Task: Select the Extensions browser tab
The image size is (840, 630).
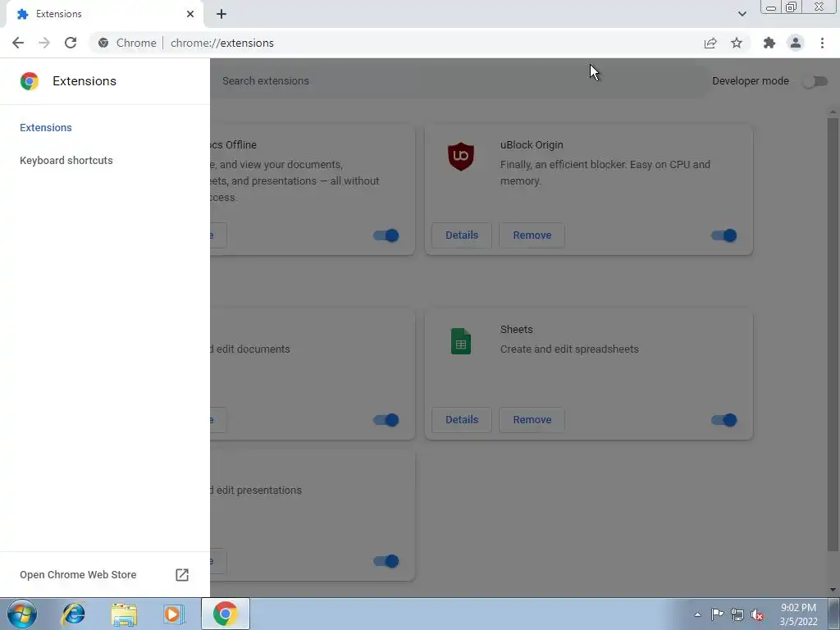Action: (104, 14)
